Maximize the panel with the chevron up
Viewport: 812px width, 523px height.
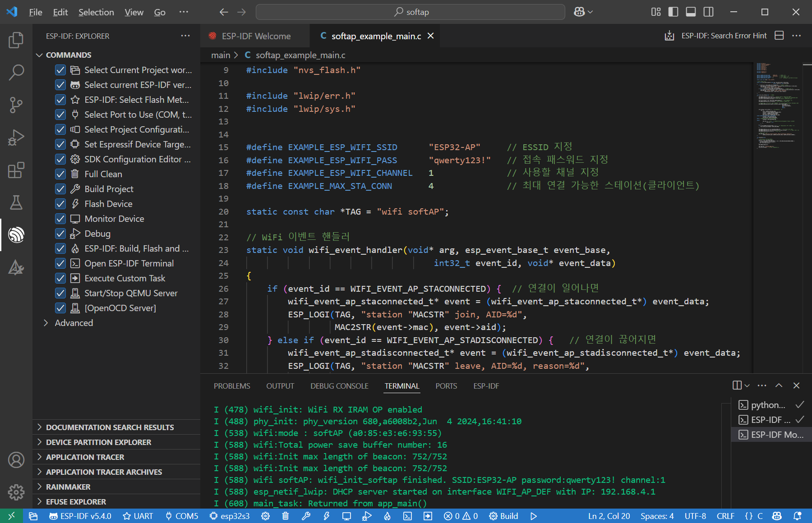tap(779, 385)
